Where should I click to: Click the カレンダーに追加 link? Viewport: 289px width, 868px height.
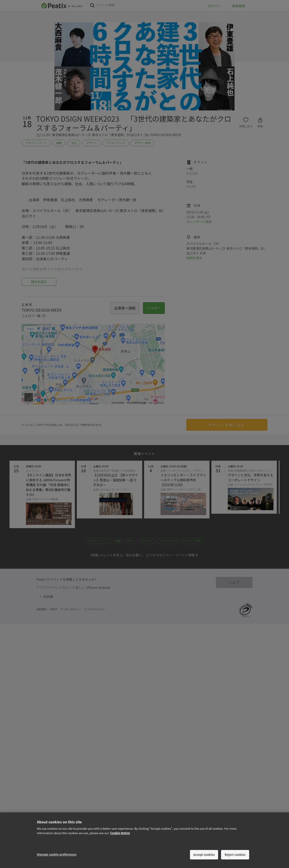pyautogui.click(x=199, y=222)
